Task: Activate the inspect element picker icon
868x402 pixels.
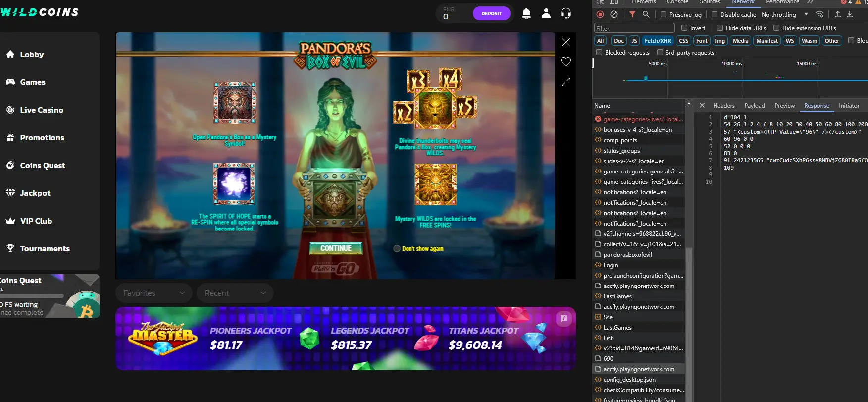Action: click(600, 2)
